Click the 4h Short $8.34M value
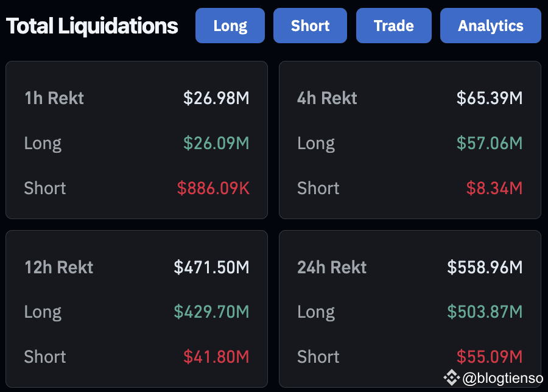 (x=494, y=188)
